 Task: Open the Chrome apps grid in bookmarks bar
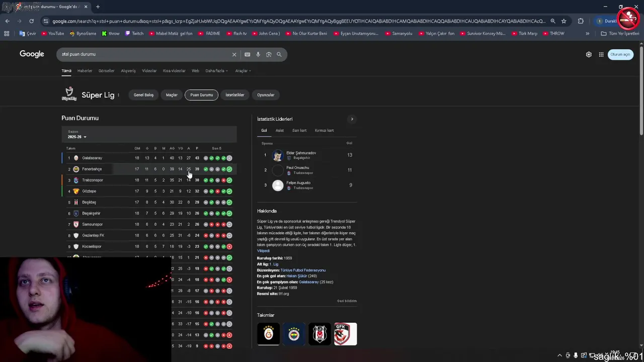tap(7, 33)
